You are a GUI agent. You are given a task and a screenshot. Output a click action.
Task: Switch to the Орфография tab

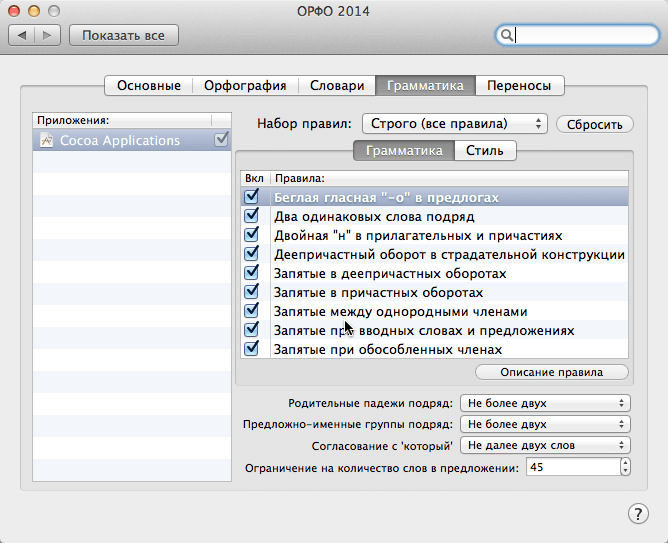(x=245, y=86)
